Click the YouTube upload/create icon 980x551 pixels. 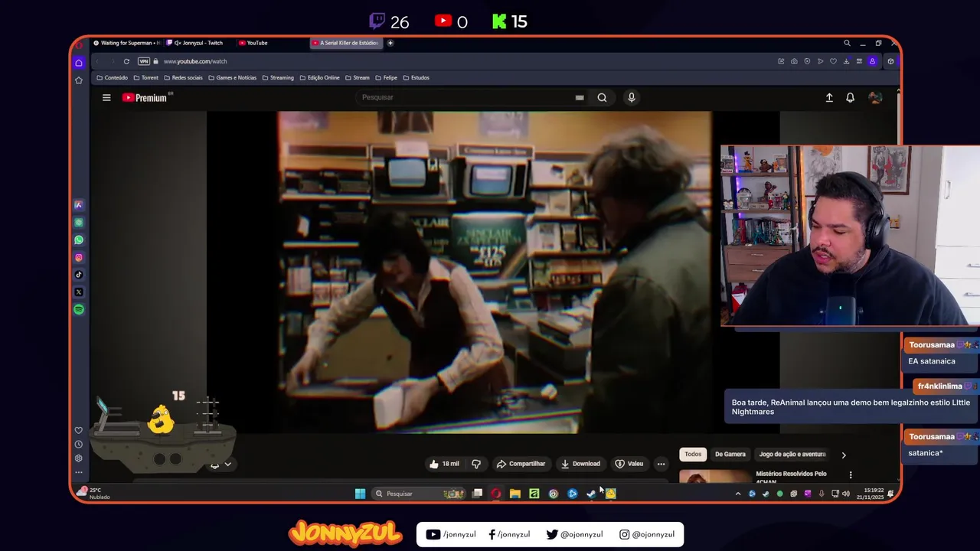828,97
